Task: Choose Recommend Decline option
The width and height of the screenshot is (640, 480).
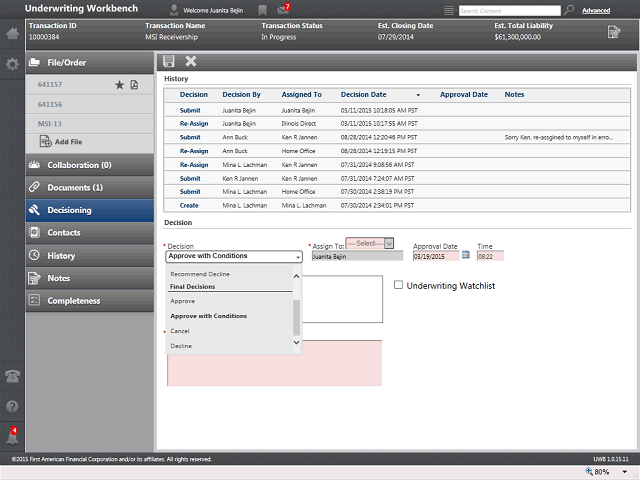Action: click(200, 274)
